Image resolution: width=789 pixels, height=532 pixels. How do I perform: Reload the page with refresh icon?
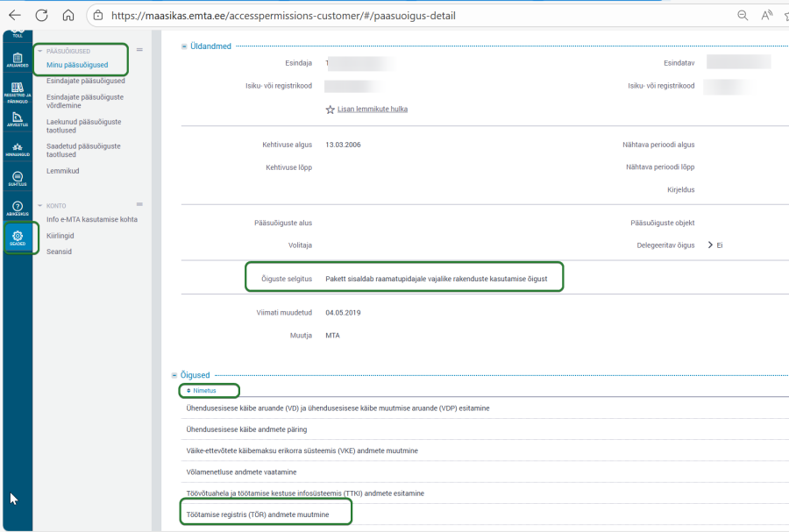(41, 15)
